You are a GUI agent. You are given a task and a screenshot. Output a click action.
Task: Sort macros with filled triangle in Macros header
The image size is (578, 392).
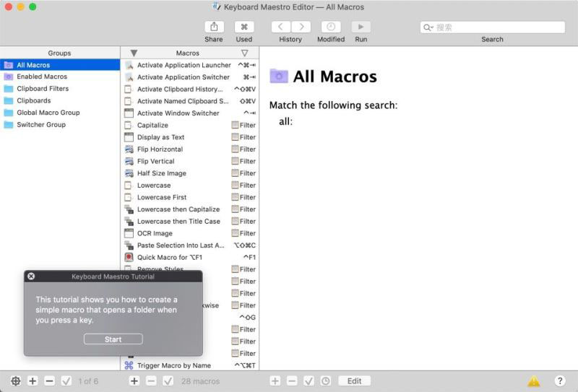pyautogui.click(x=134, y=53)
